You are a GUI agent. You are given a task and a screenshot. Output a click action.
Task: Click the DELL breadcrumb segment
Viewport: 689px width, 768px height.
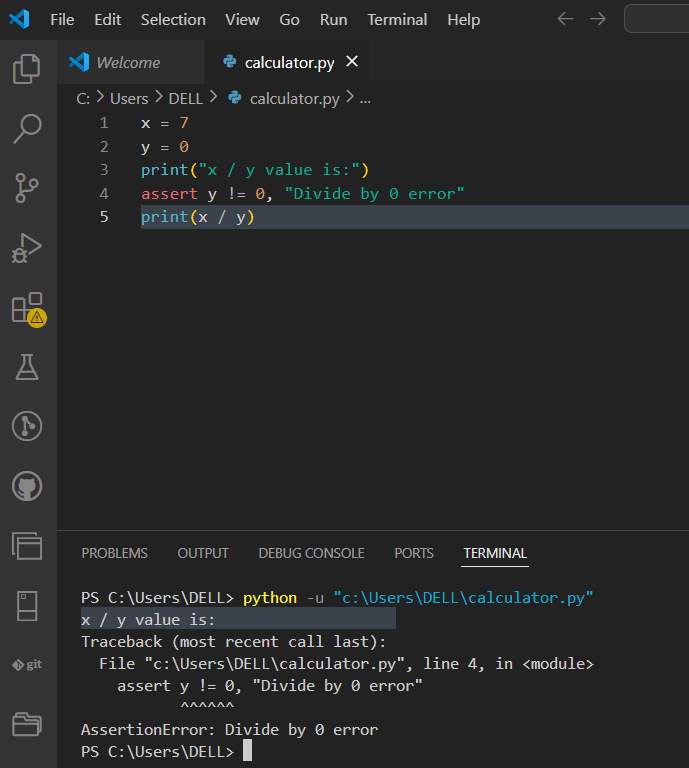click(x=186, y=99)
